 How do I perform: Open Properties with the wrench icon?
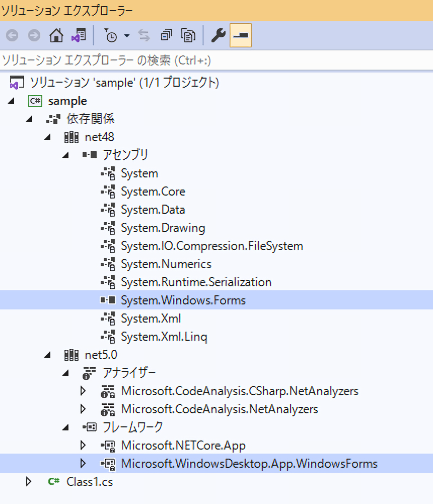tap(218, 36)
